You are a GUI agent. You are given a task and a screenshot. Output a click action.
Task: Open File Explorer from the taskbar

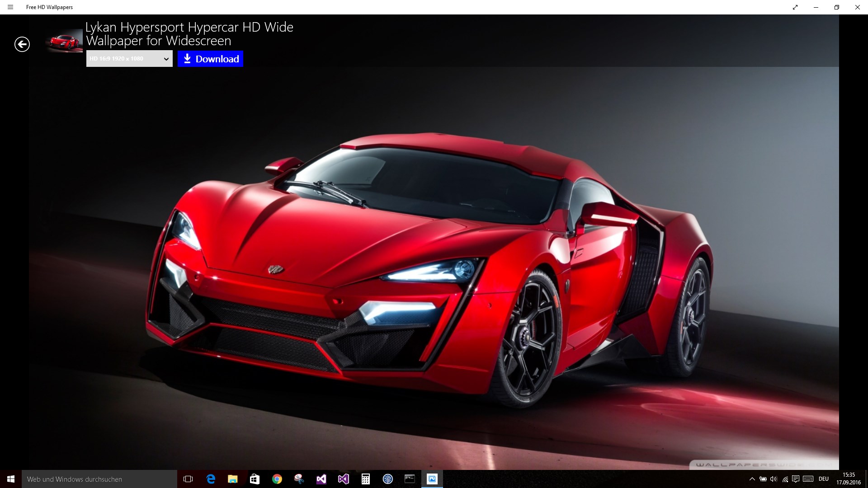coord(232,479)
